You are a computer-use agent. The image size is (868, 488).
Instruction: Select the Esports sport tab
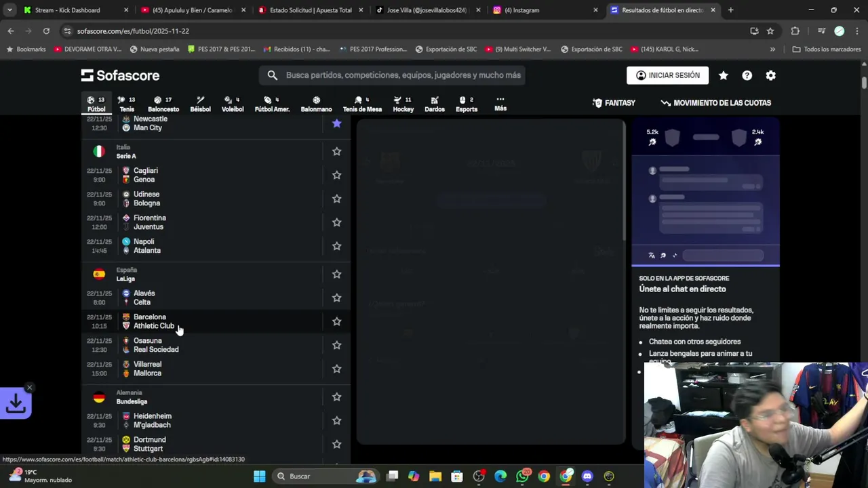pyautogui.click(x=467, y=104)
